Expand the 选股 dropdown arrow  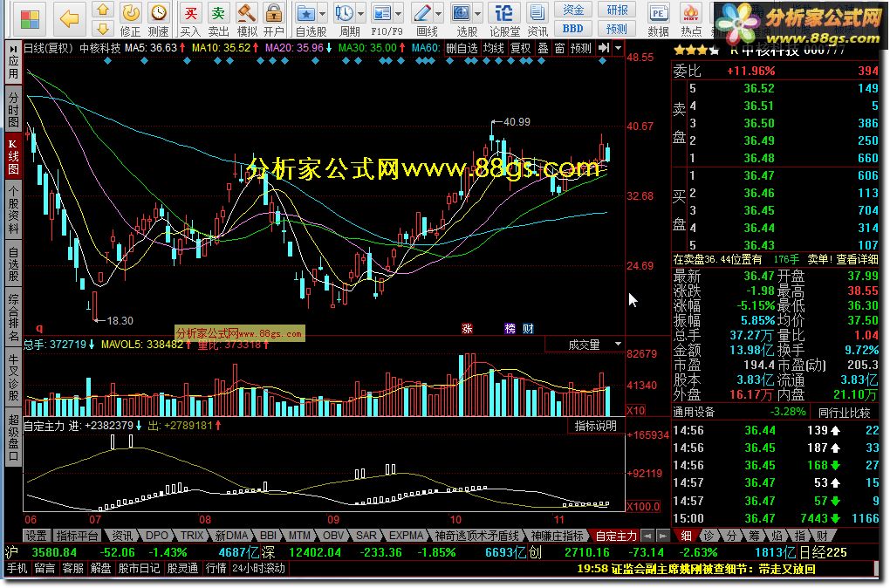477,13
